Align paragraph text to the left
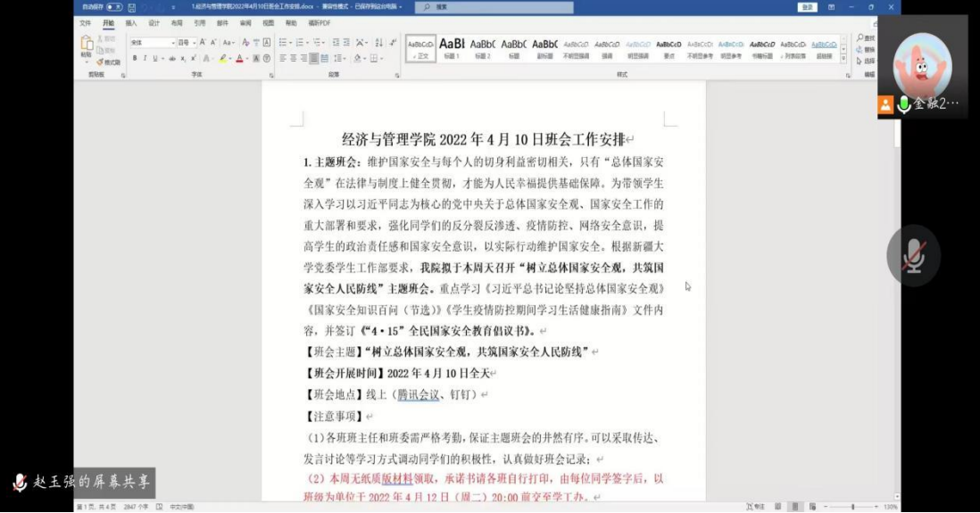980x513 pixels. [283, 58]
